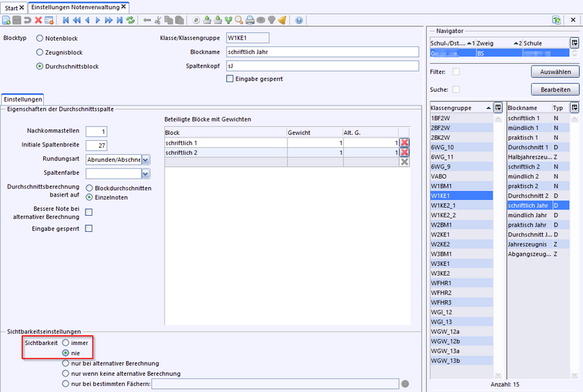Click the green refresh toolbar icon

(129, 20)
